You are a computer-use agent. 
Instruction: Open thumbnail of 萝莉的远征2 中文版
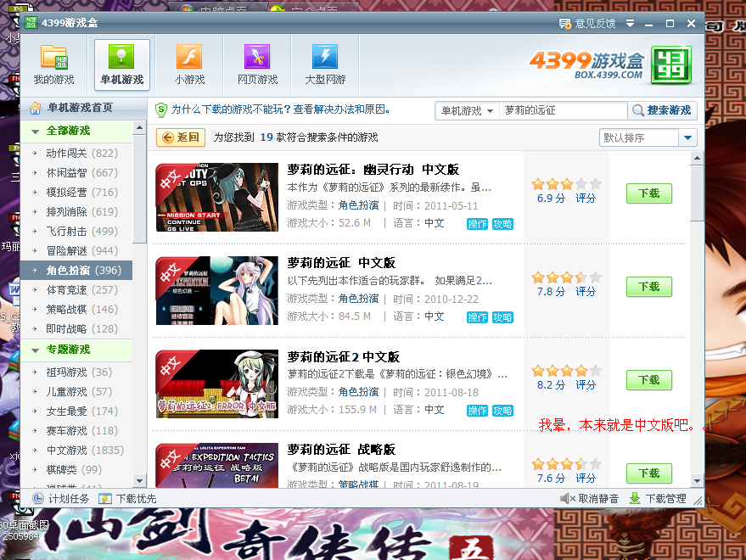click(217, 384)
